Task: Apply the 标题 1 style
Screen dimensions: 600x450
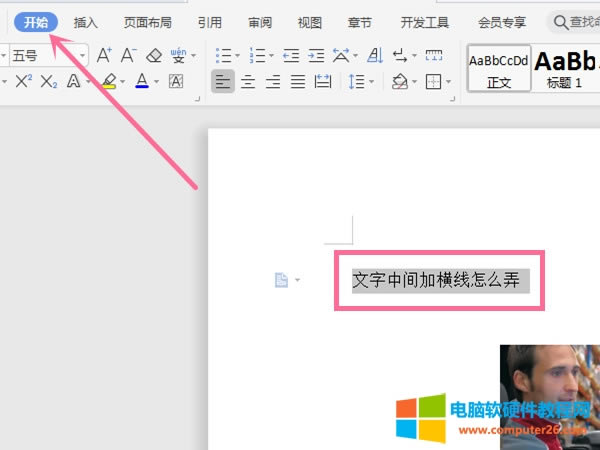Action: point(565,68)
